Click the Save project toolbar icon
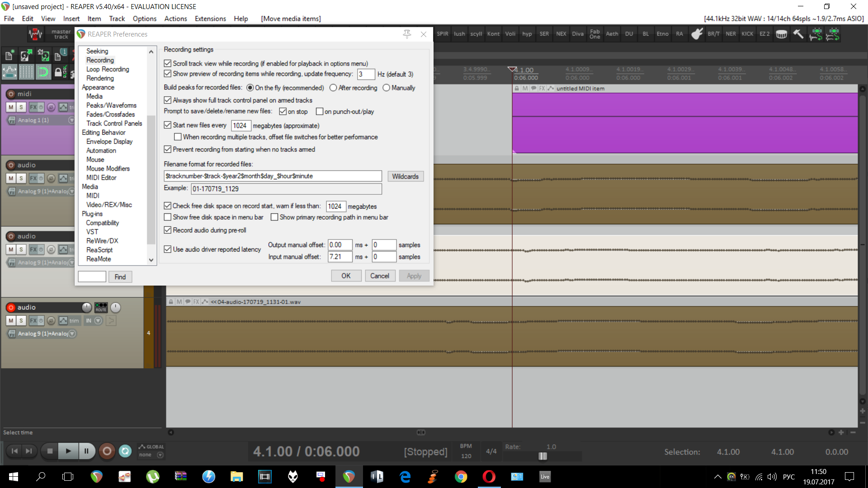Viewport: 868px width, 488px height. click(x=43, y=56)
